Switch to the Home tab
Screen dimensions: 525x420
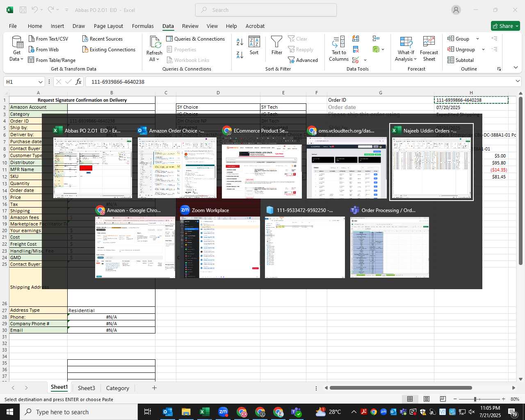[x=35, y=26]
